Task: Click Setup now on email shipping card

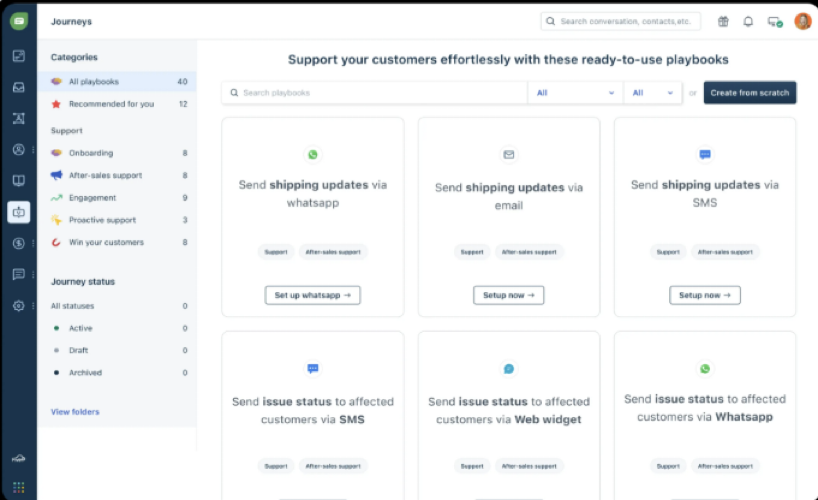Action: [509, 295]
